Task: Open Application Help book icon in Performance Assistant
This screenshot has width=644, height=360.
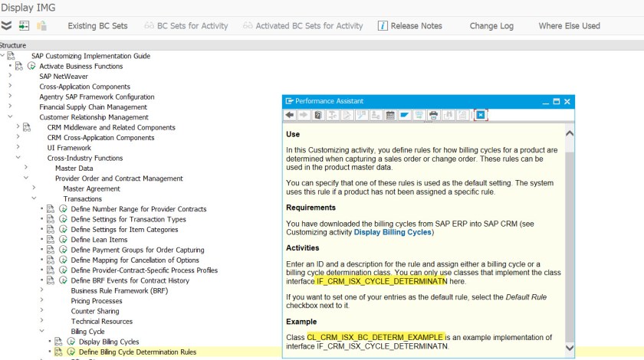Action: coord(318,115)
